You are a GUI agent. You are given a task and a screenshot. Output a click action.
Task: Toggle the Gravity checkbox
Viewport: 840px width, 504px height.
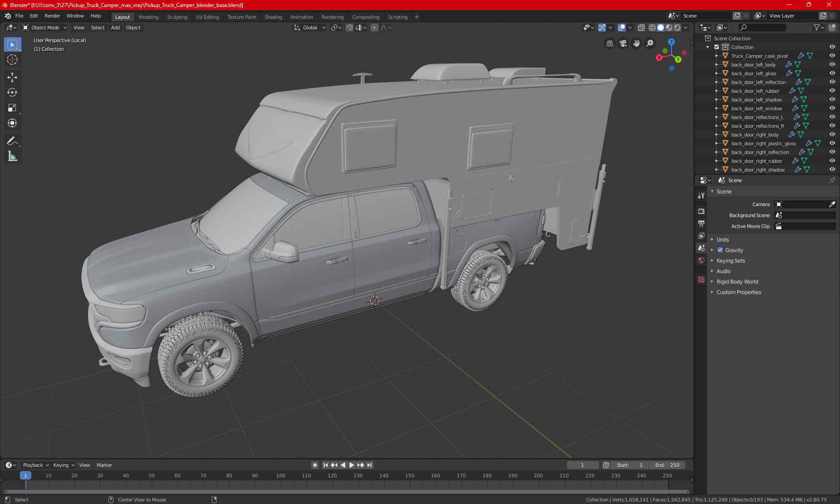720,250
